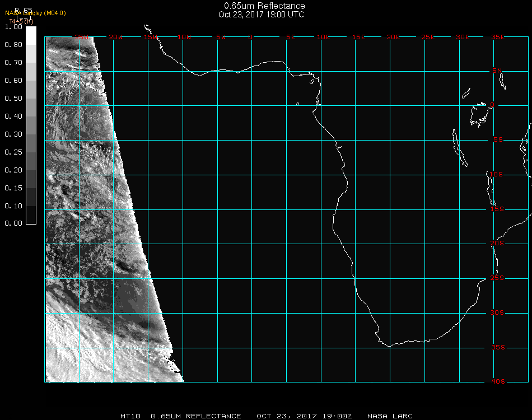
Task: Click the orange 'NASA Langley (M04.0)' label
Action: click(x=35, y=13)
